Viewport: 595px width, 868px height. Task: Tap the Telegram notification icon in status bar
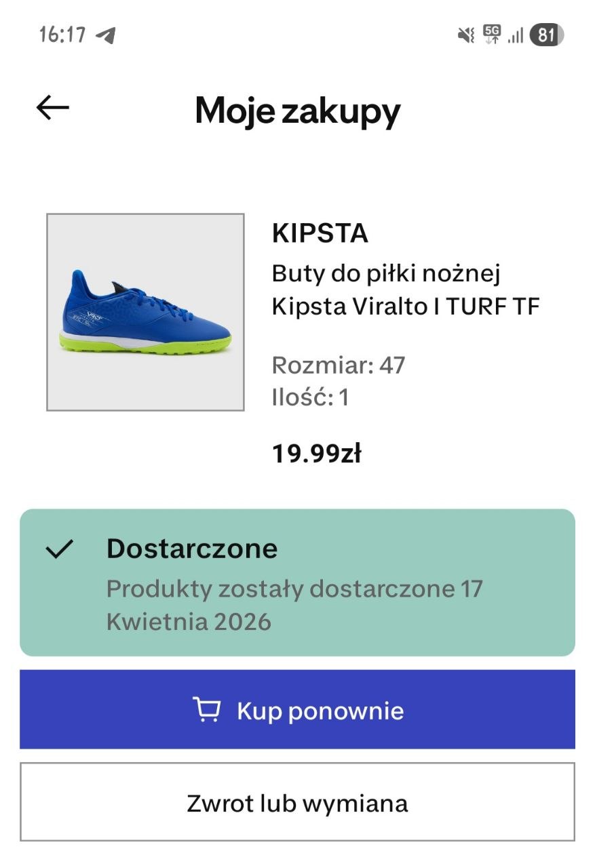coord(105,35)
